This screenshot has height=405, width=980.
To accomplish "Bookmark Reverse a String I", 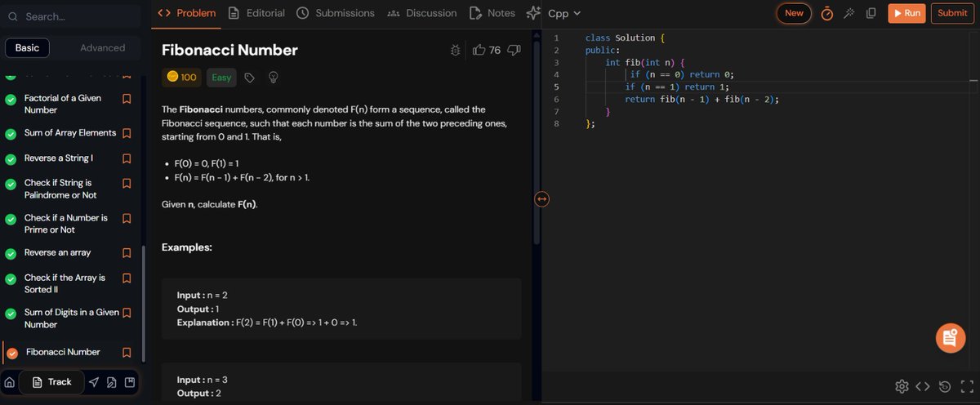I will 127,158.
